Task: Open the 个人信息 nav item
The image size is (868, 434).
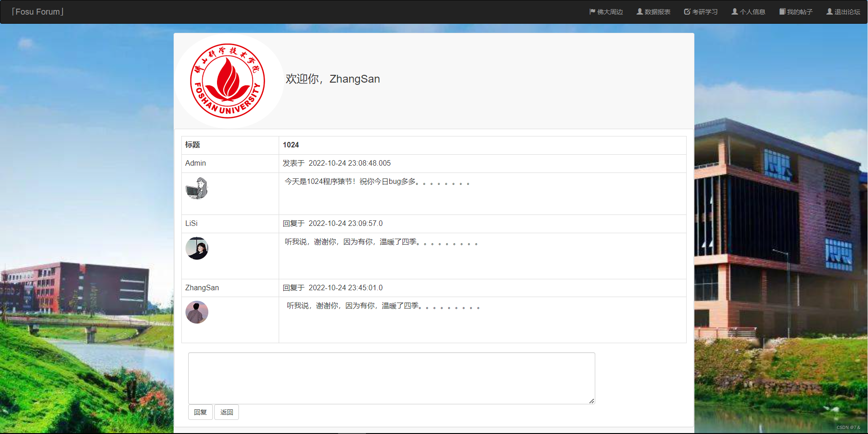Action: pos(748,12)
